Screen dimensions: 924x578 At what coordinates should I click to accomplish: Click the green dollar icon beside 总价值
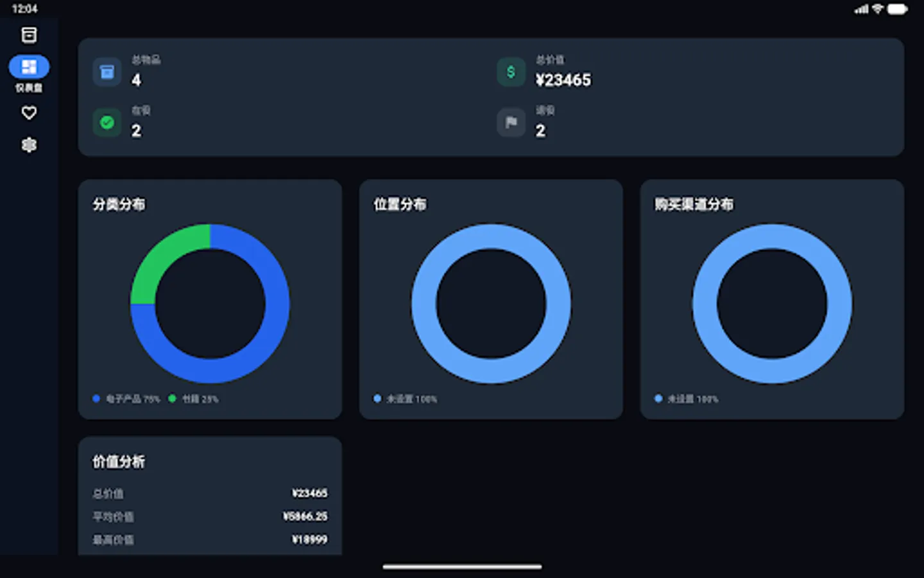511,72
